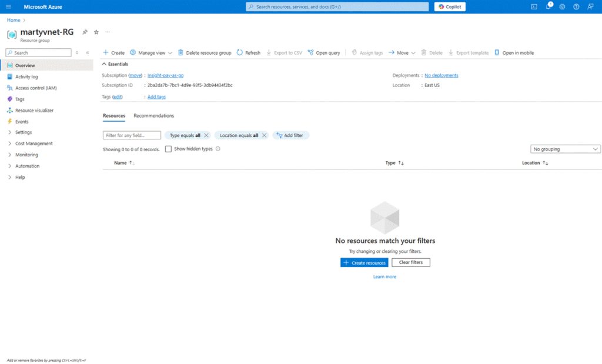Collapse the left sidebar menu
The height and width of the screenshot is (364, 602).
(88, 52)
